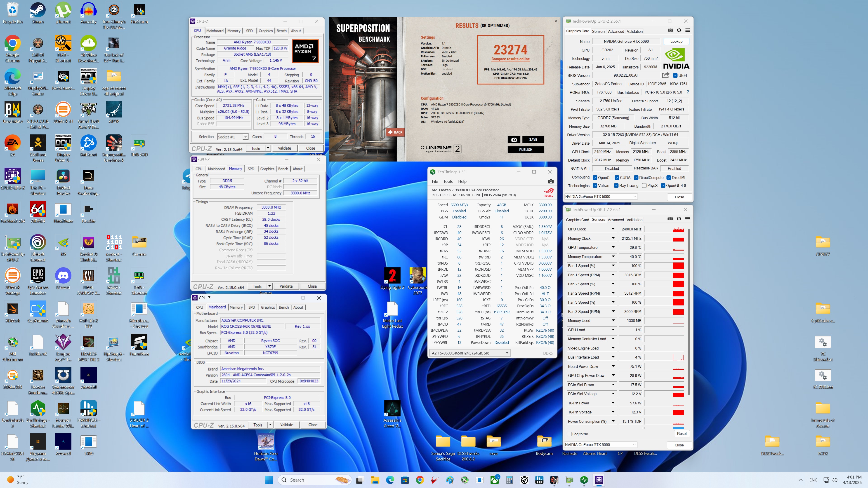
Task: Click the Lookup button in GPU-Z
Action: pos(676,41)
